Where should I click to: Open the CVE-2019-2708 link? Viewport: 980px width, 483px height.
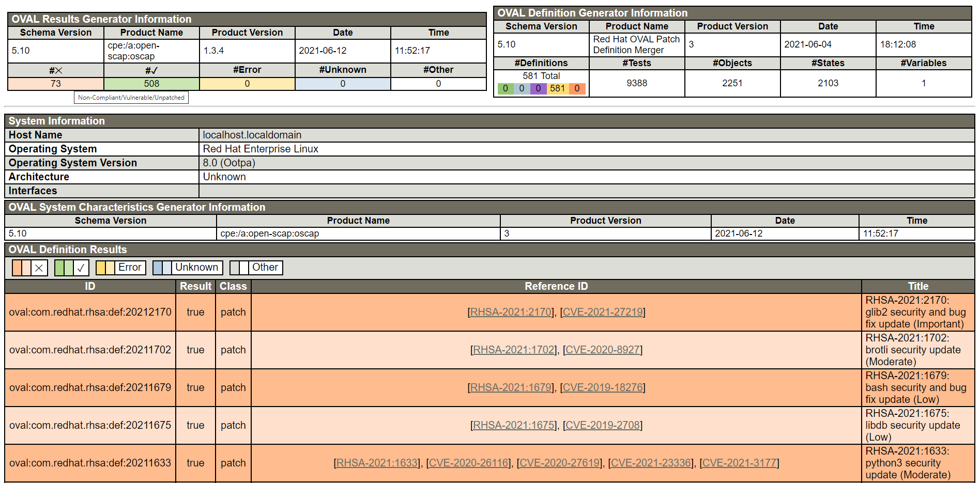click(603, 425)
